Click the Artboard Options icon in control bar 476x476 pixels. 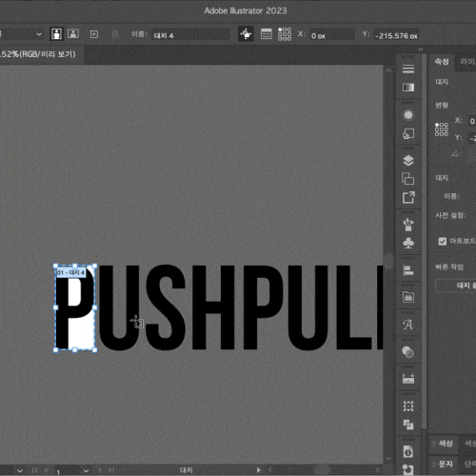point(266,34)
